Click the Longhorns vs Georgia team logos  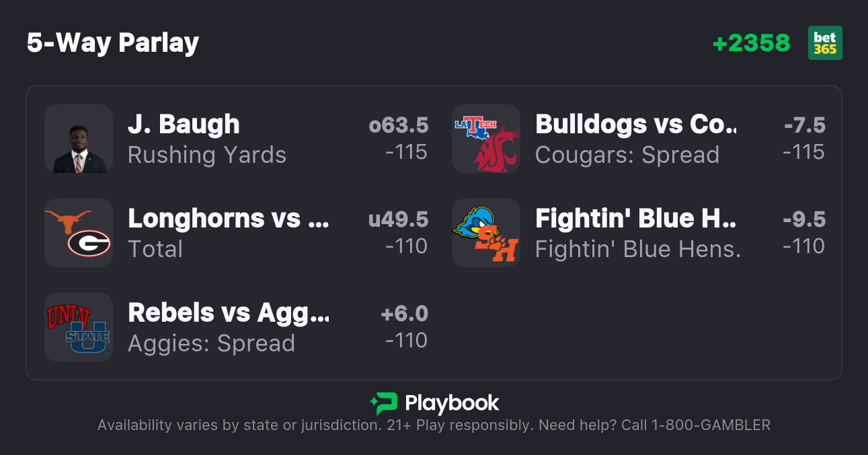tap(79, 233)
